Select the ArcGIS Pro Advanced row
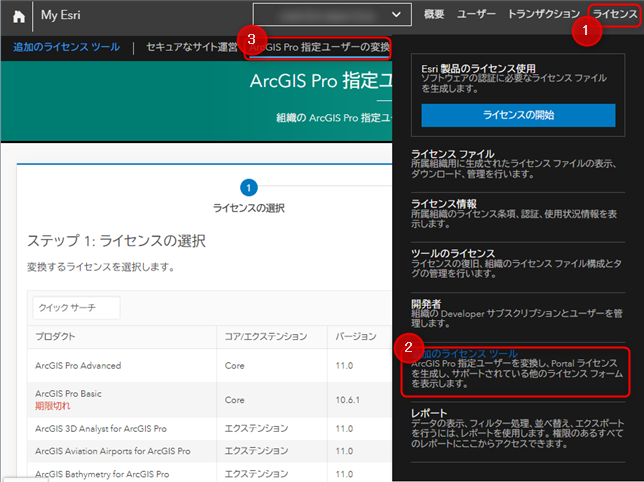The height and width of the screenshot is (482, 644). pos(209,365)
